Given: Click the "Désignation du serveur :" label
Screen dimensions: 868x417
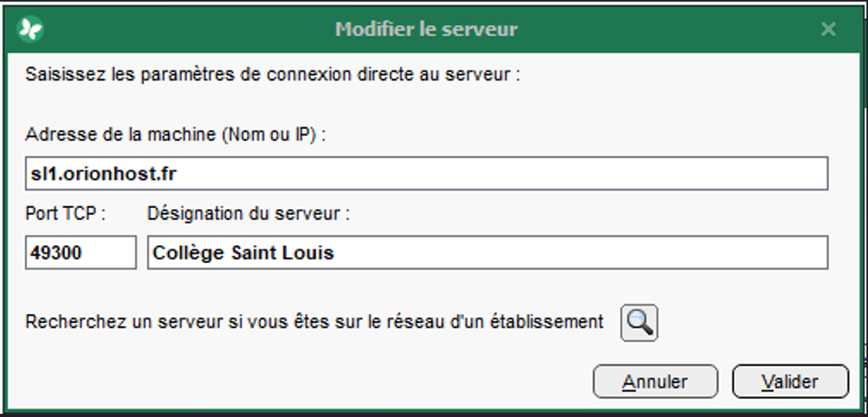Looking at the screenshot, I should click(249, 214).
